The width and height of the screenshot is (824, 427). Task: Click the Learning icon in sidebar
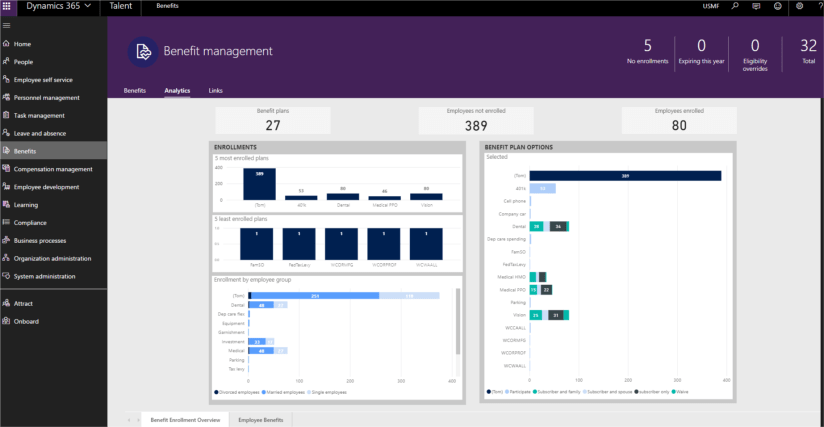tap(6, 204)
